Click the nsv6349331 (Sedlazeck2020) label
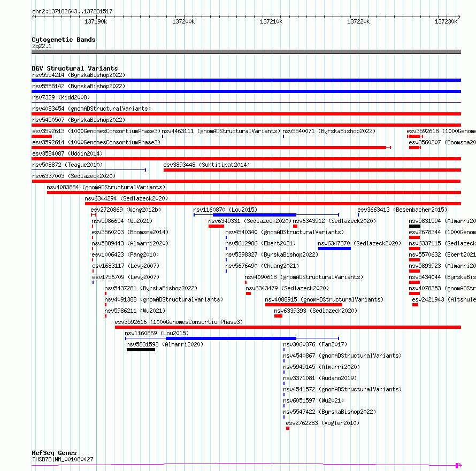 (x=250, y=221)
